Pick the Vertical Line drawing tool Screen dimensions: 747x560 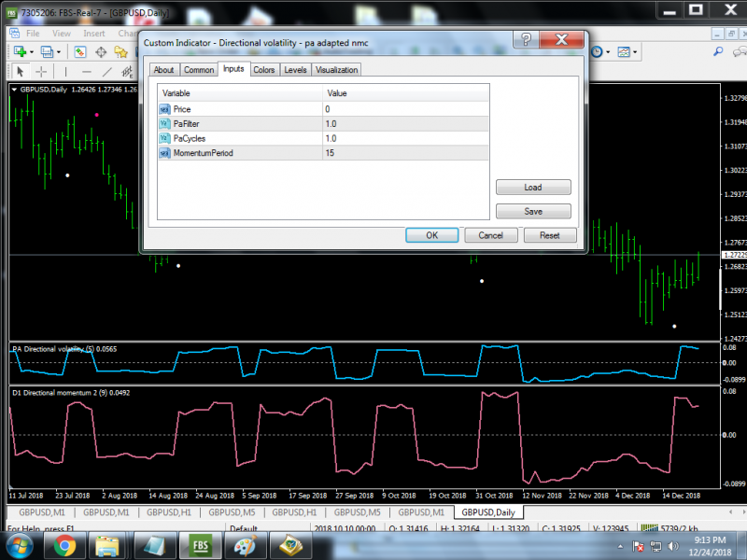click(65, 72)
